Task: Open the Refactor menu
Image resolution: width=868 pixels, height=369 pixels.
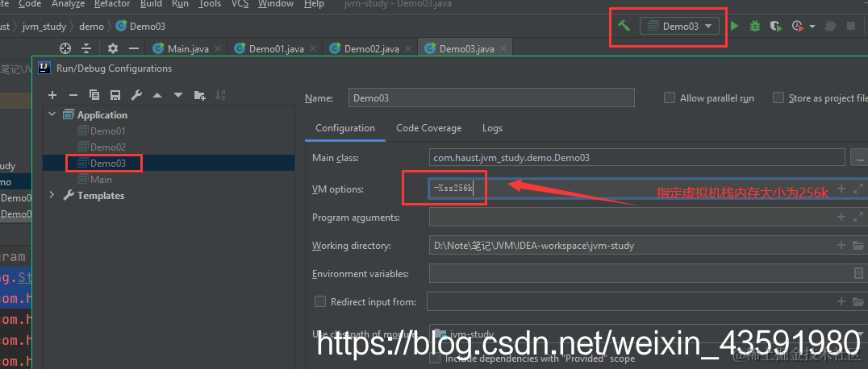Action: [112, 4]
